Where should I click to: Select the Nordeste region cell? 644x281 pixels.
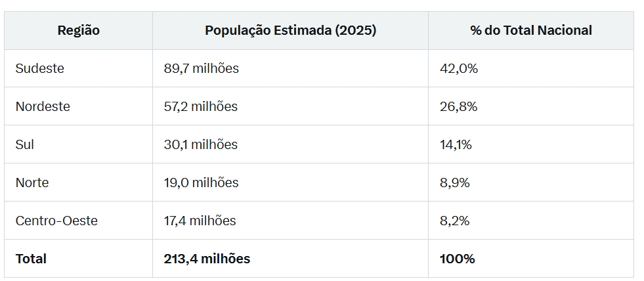point(43,106)
